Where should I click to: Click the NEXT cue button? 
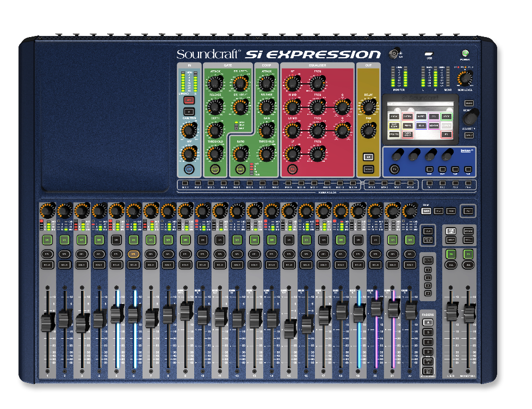point(451,240)
